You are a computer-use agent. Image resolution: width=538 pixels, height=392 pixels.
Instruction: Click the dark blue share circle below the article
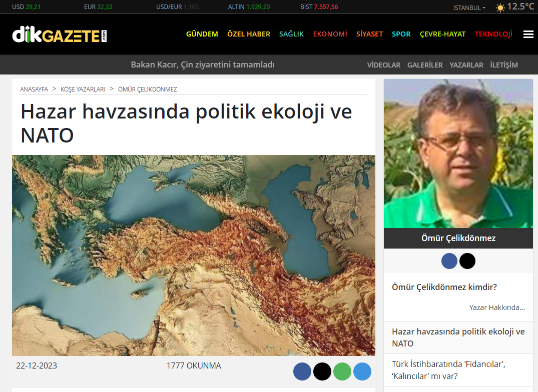(302, 371)
